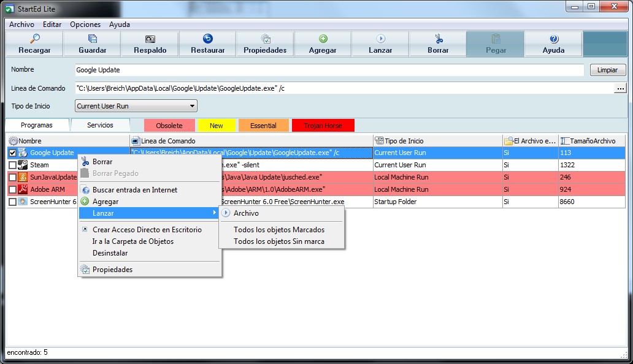Open the Tipo de Inicio dropdown
This screenshot has width=633, height=364.
point(136,106)
